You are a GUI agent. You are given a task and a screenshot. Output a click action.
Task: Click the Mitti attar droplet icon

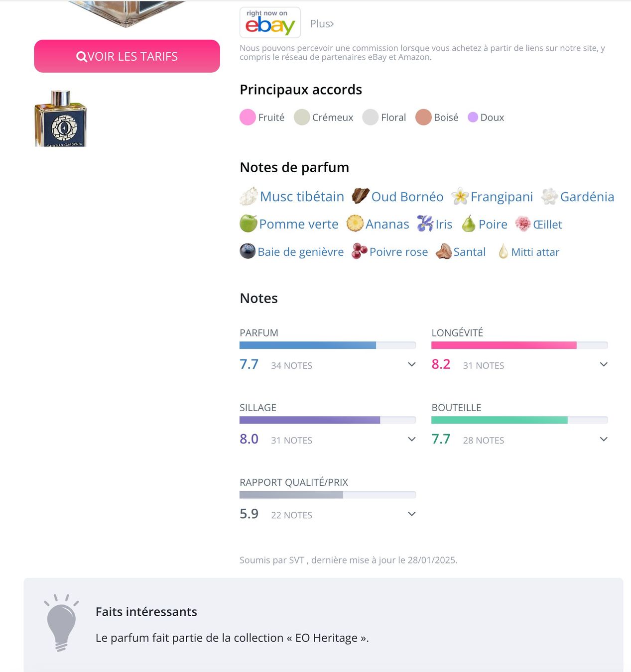(x=503, y=251)
